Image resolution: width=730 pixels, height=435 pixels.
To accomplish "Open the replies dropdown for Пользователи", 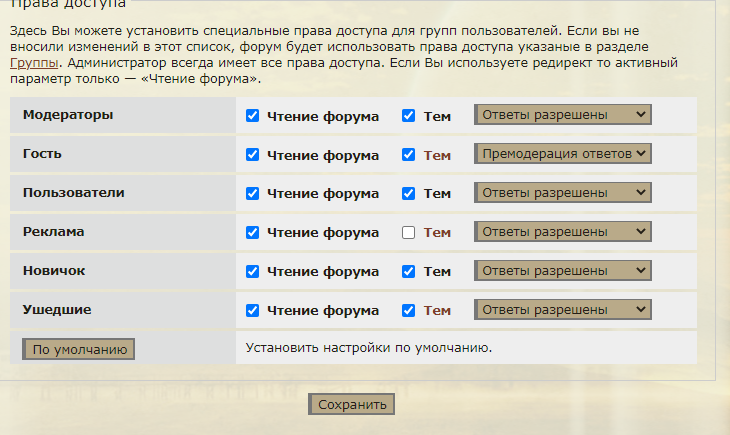I will tap(562, 192).
